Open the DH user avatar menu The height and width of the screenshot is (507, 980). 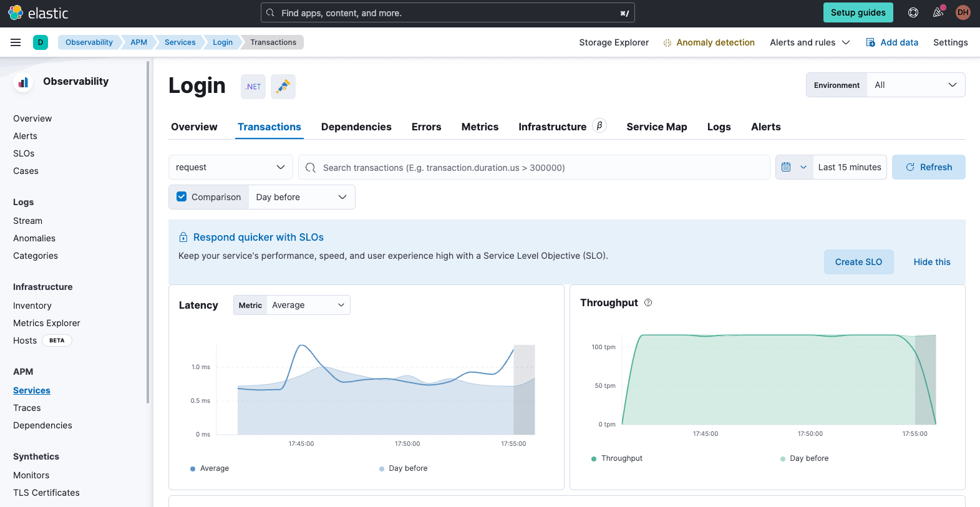tap(963, 12)
